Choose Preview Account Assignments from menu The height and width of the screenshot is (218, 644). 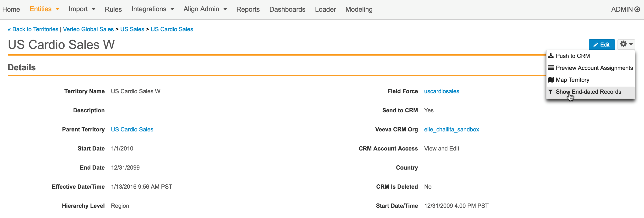(x=594, y=68)
